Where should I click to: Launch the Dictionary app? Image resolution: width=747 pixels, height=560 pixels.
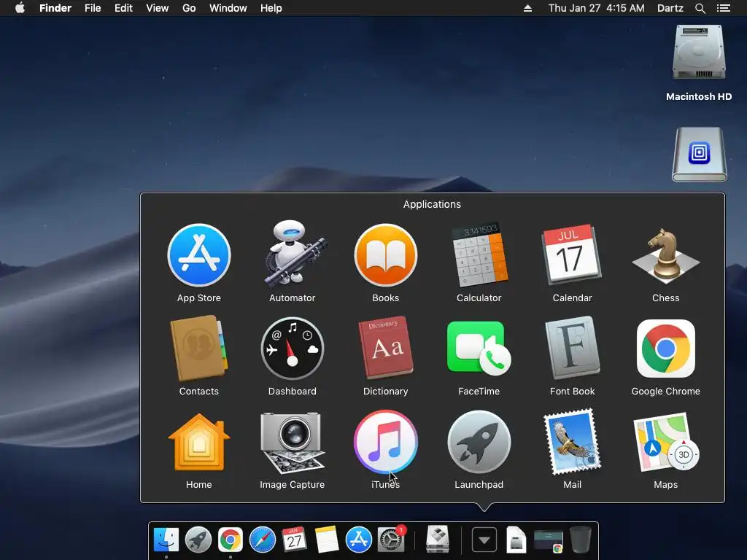tap(386, 348)
